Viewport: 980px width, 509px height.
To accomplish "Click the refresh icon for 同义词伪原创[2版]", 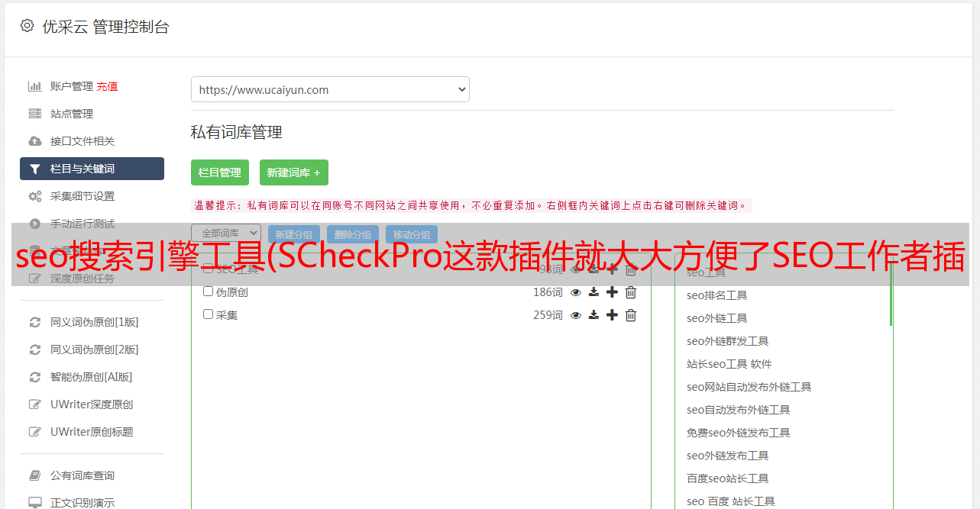I will [34, 350].
